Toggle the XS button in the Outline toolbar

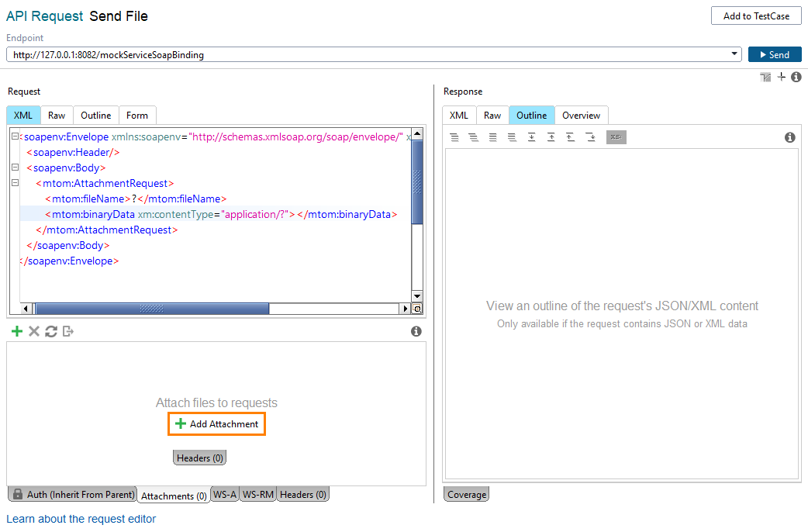(x=616, y=136)
